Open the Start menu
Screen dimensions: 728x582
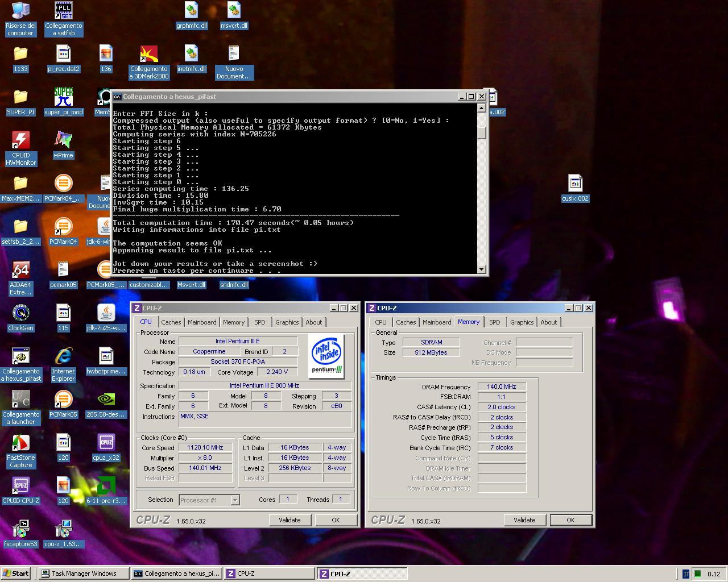point(16,573)
